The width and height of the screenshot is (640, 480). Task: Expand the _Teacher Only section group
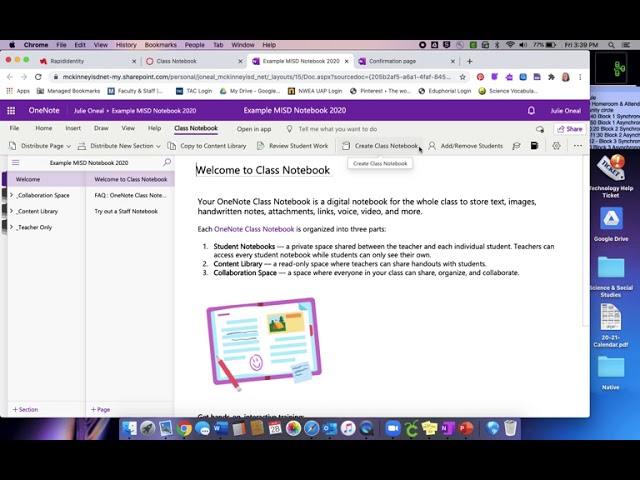pyautogui.click(x=11, y=227)
